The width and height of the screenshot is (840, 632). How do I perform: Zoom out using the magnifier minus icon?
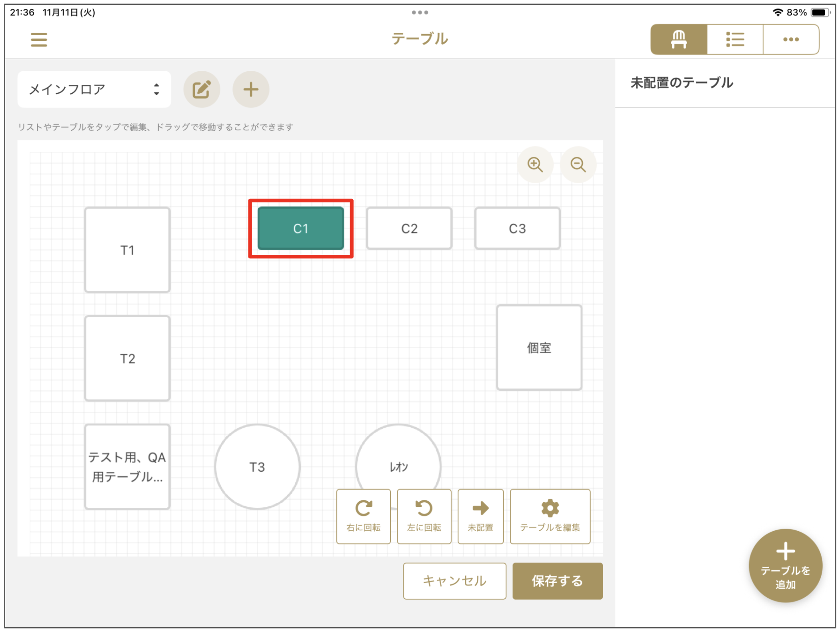coord(578,164)
